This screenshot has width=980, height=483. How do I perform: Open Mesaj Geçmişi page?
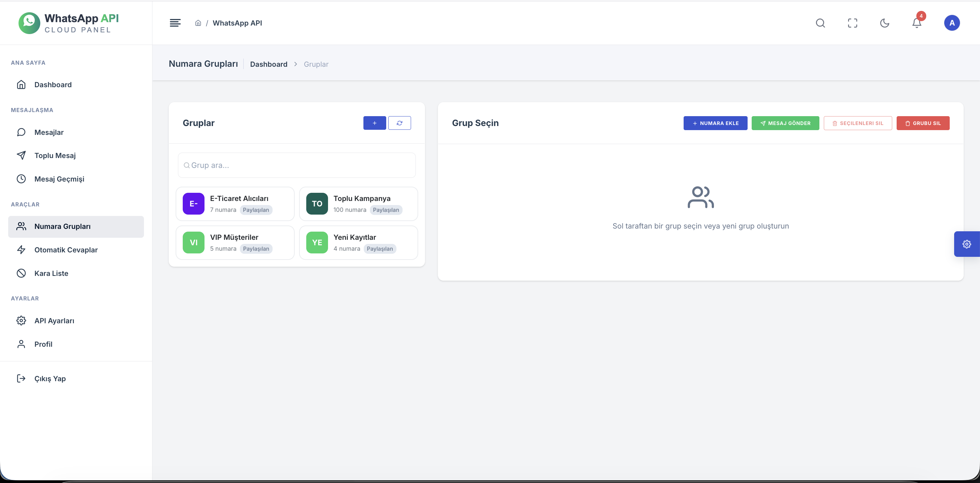[x=76, y=179]
